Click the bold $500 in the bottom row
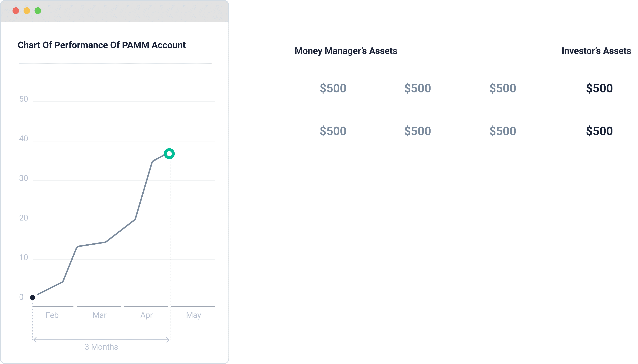This screenshot has height=364, width=638. [x=599, y=131]
